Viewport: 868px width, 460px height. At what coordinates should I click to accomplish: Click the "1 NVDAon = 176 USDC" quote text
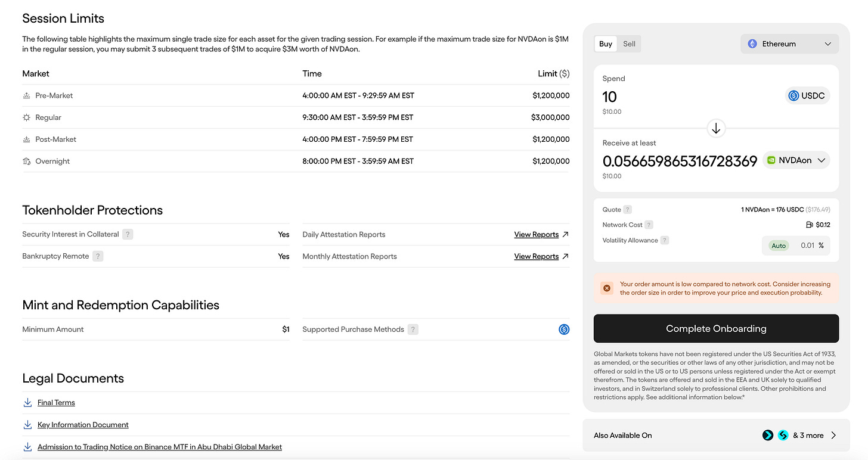click(772, 210)
